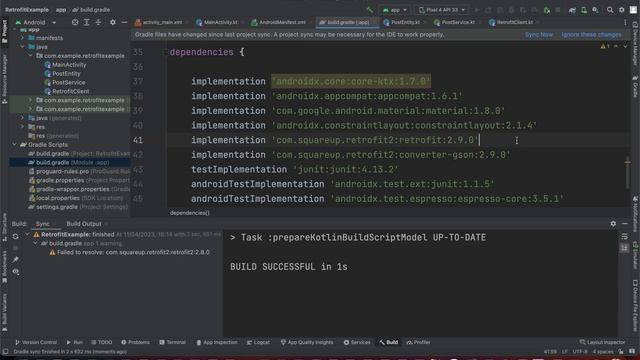Open Version Control tool window
The width and height of the screenshot is (640, 360).
click(x=36, y=342)
